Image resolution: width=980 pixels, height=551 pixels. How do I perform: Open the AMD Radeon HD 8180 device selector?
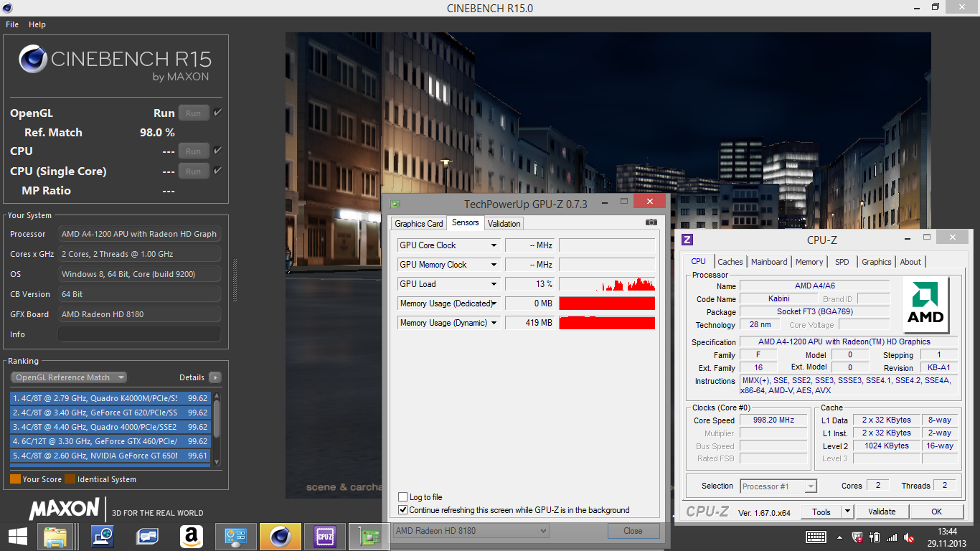click(471, 531)
